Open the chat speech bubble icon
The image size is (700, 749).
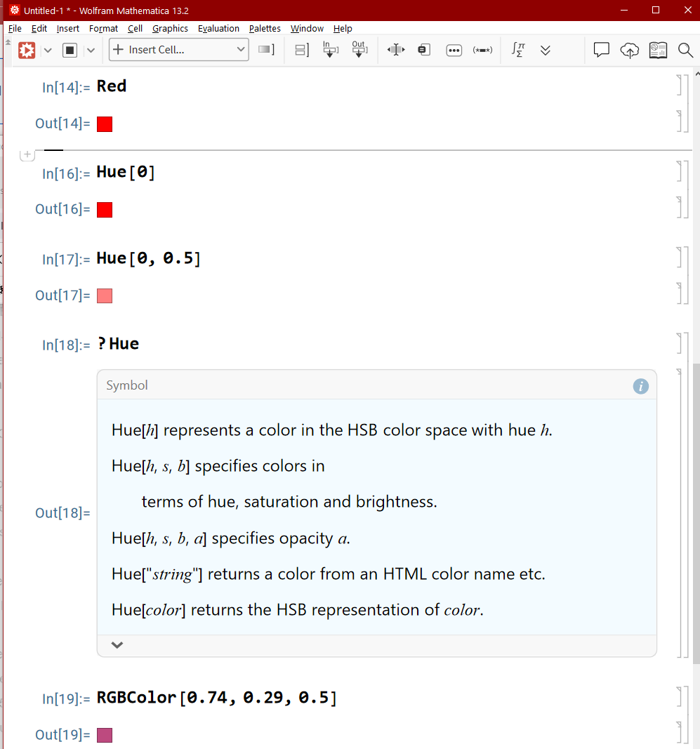pos(601,50)
